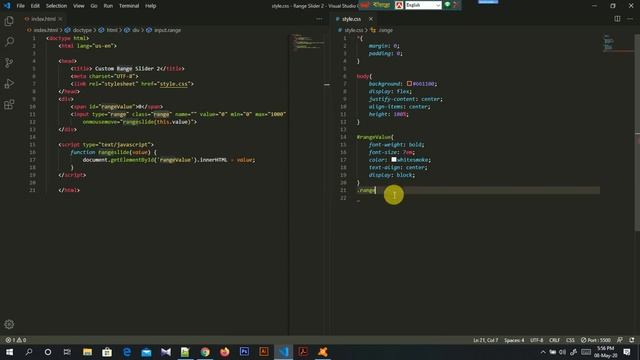Open the File menu
This screenshot has width=640, height=360.
[20, 6]
